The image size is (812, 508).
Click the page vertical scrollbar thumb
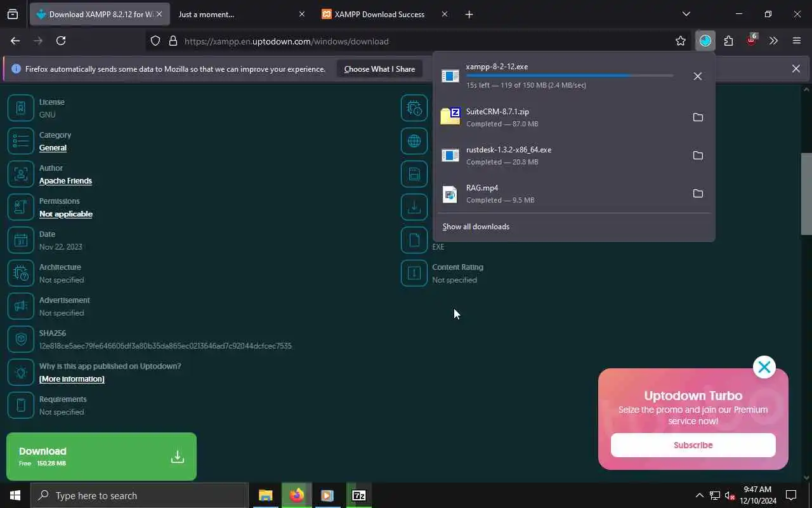(x=806, y=194)
